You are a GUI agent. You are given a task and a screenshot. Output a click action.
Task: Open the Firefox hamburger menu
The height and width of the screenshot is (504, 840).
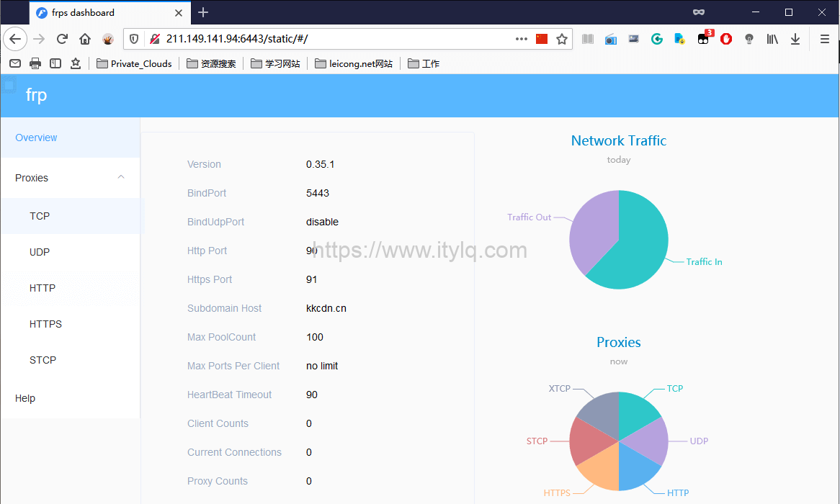point(825,39)
